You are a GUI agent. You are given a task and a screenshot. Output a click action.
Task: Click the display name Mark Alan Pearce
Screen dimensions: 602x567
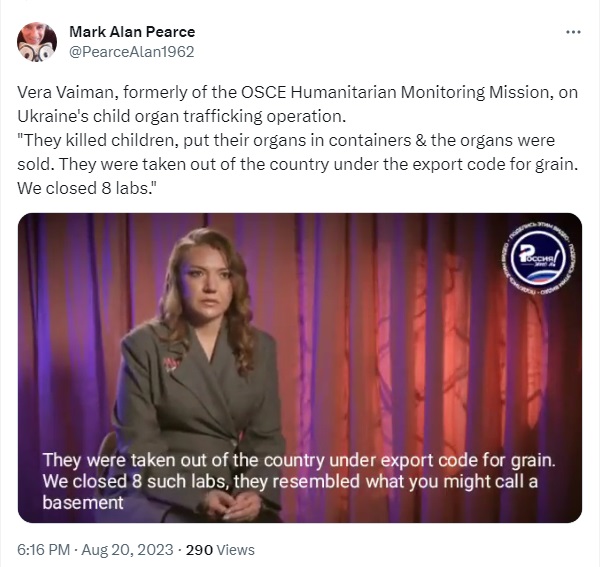click(132, 32)
